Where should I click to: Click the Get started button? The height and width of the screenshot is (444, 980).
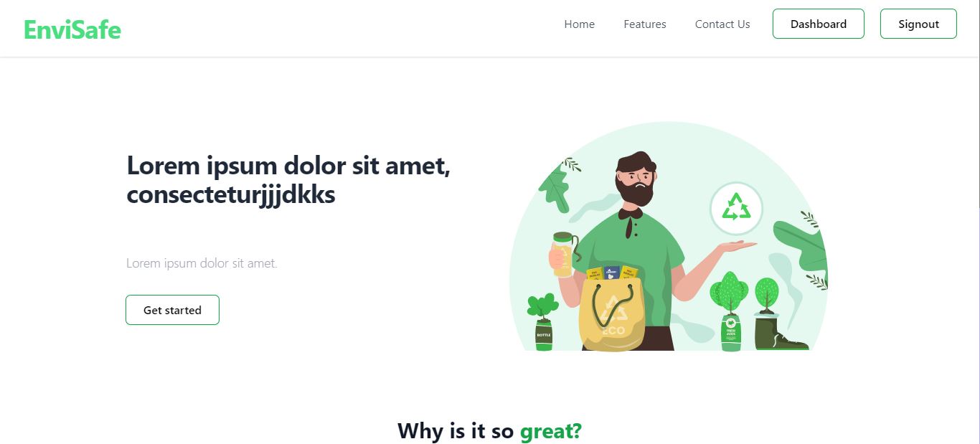tap(172, 310)
